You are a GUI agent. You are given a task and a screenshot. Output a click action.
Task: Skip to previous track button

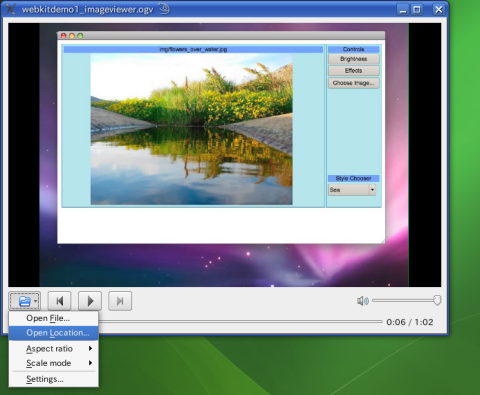(x=59, y=301)
